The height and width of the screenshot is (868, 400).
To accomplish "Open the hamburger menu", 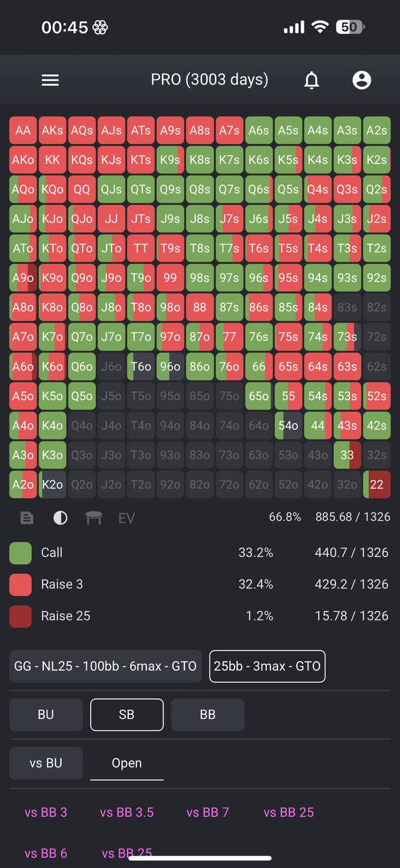I will pos(50,80).
